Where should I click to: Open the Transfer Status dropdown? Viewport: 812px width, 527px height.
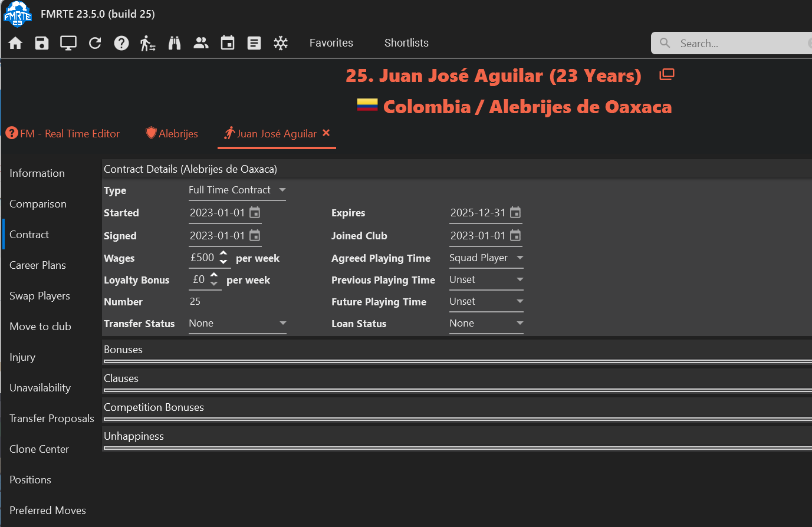click(237, 323)
